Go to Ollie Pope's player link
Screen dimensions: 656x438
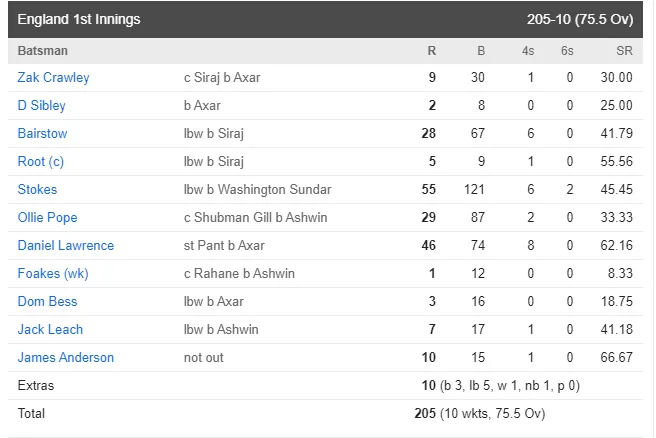[x=47, y=218]
